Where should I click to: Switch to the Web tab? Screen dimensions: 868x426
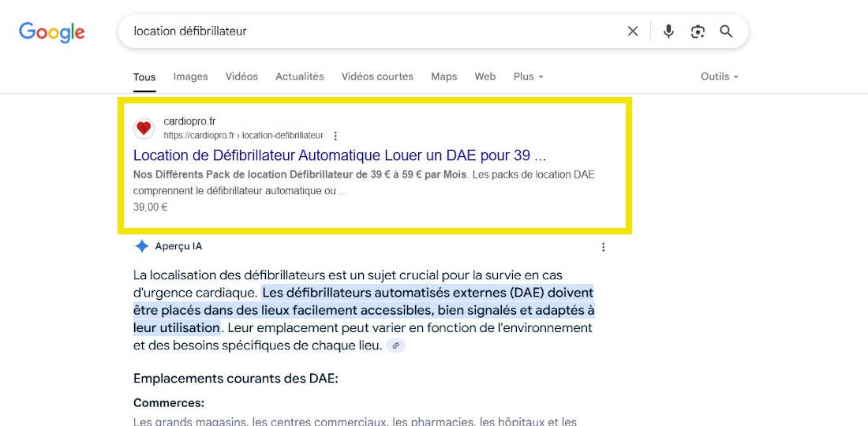coord(485,77)
